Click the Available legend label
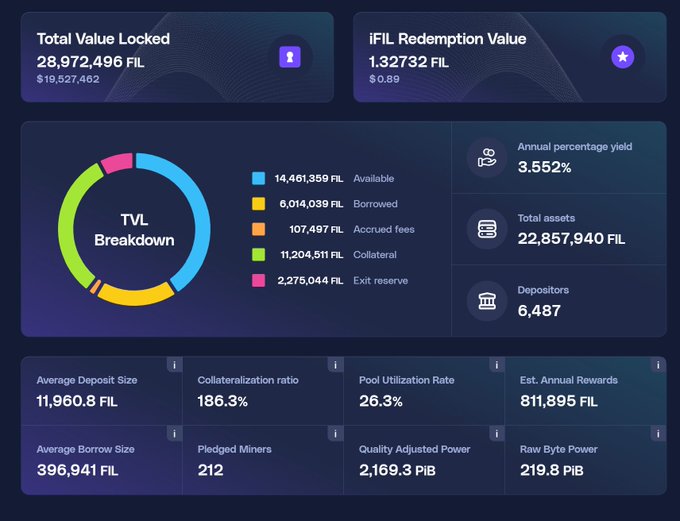 pos(374,178)
